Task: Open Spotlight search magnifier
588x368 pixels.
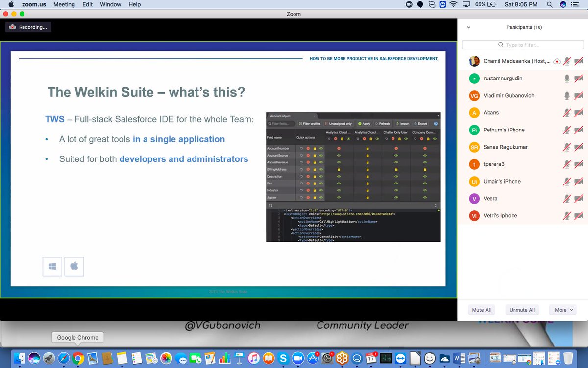Action: click(x=550, y=4)
